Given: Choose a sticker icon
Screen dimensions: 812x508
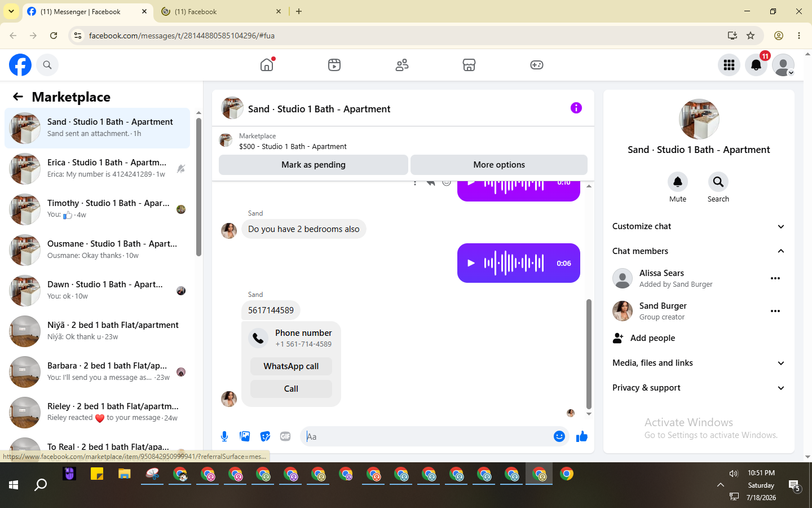Looking at the screenshot, I should tap(265, 436).
